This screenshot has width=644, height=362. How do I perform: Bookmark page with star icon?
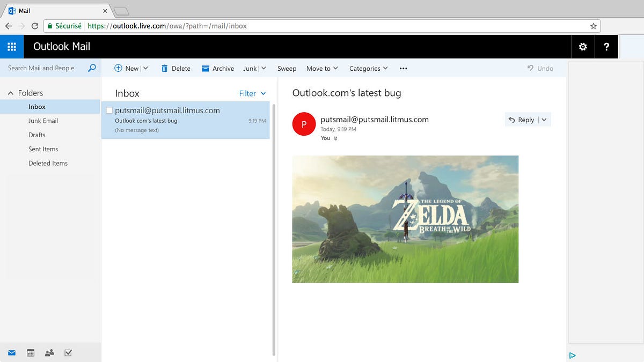(593, 26)
